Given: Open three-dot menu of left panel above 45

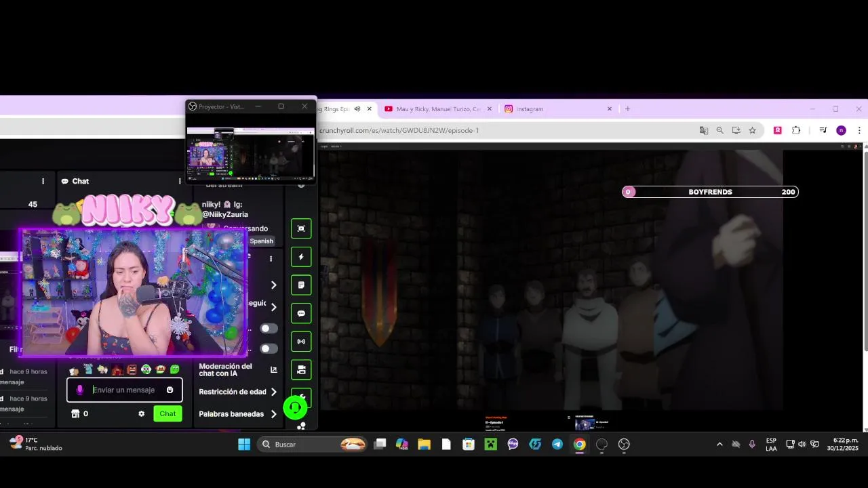Looking at the screenshot, I should 43,181.
